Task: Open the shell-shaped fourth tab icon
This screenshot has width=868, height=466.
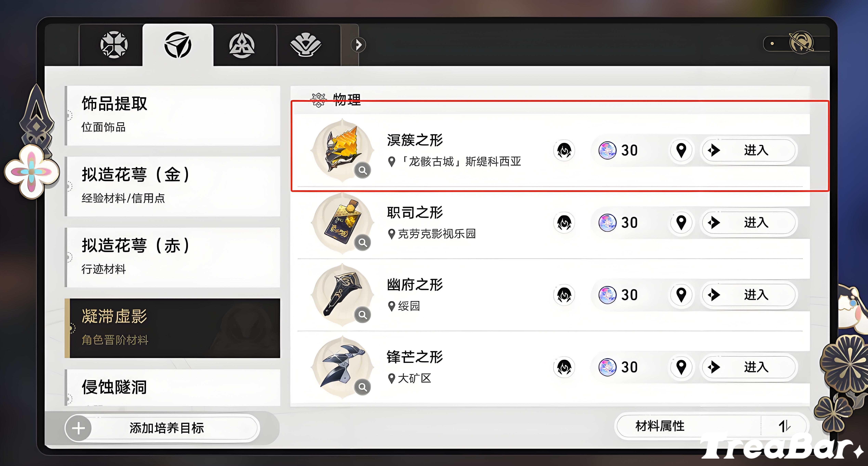Action: 306,45
